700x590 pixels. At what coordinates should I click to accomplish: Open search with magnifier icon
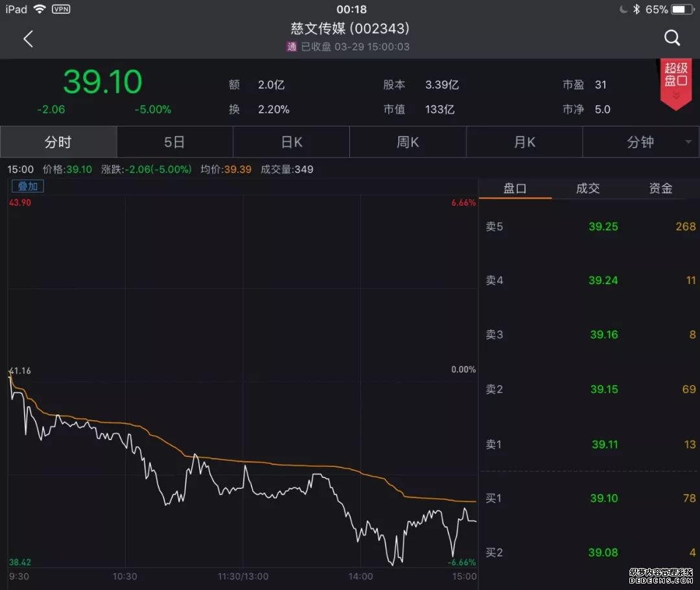tap(672, 38)
